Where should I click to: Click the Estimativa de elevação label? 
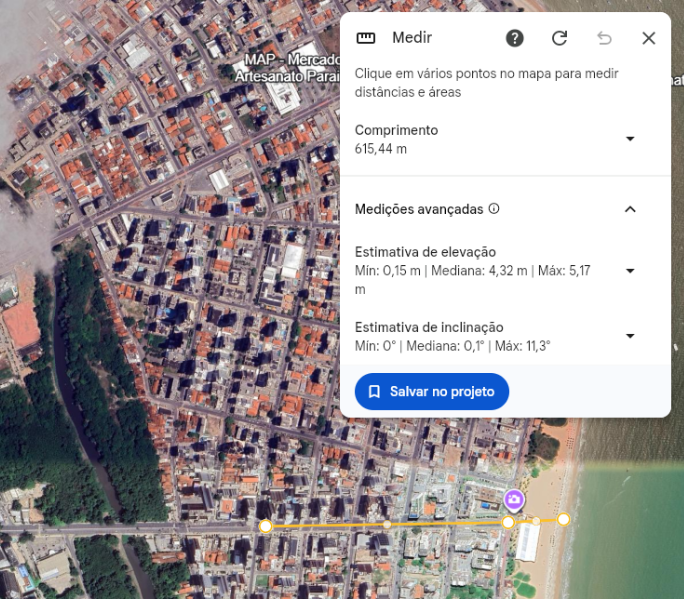[x=425, y=252]
